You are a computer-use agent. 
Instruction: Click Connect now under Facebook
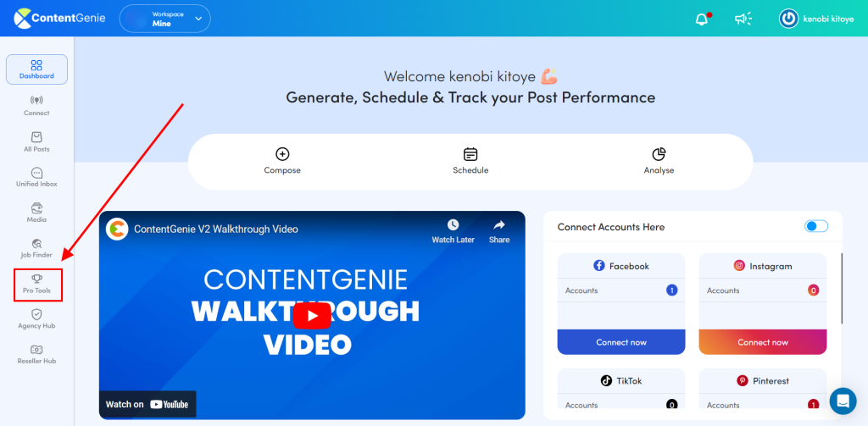point(621,342)
